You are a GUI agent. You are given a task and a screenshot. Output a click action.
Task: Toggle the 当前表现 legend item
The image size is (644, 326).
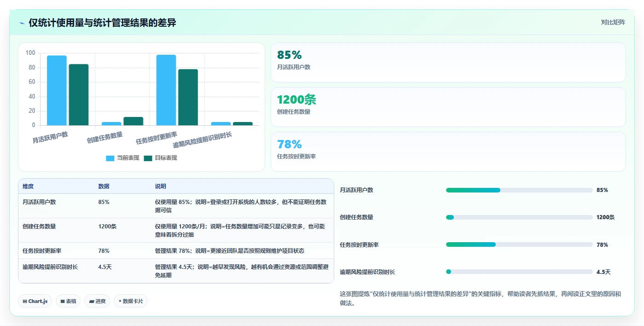122,158
